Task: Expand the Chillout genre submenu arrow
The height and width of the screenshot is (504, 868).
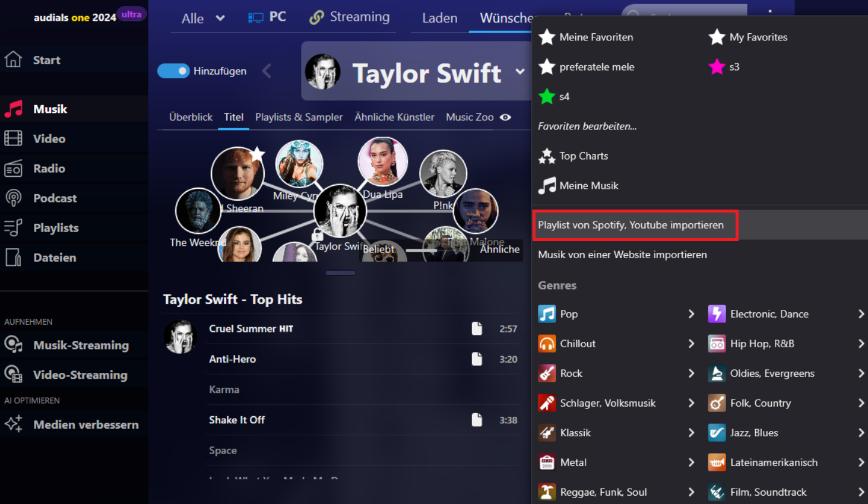Action: pos(691,343)
